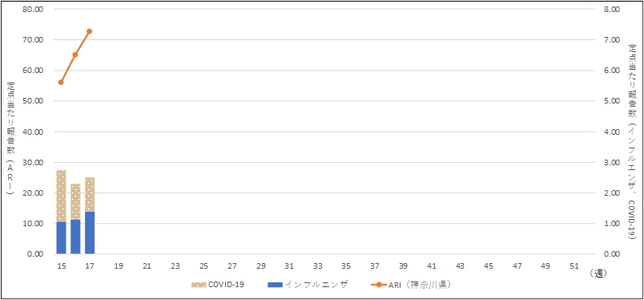Click the orange ARI legend line marker
The height and width of the screenshot is (300, 644).
point(379,285)
